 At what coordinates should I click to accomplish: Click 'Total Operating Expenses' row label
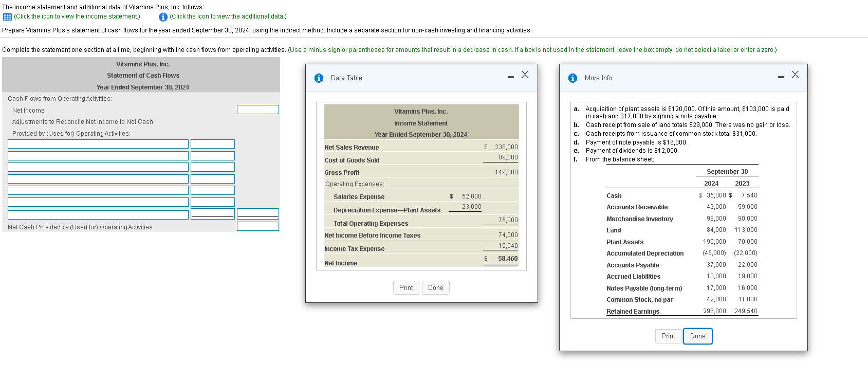371,224
